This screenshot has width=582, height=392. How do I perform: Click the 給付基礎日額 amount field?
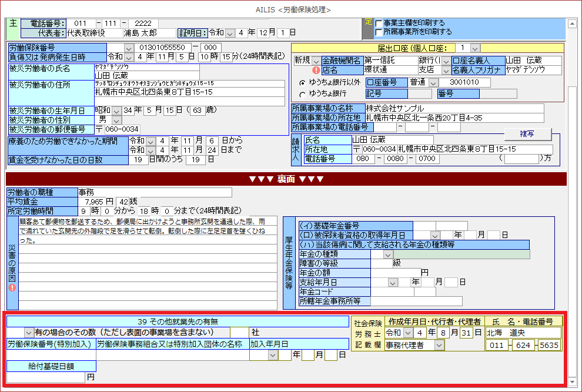(46, 377)
